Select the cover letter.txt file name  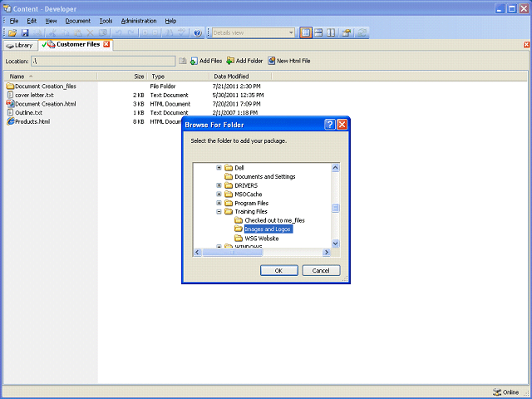(x=34, y=95)
